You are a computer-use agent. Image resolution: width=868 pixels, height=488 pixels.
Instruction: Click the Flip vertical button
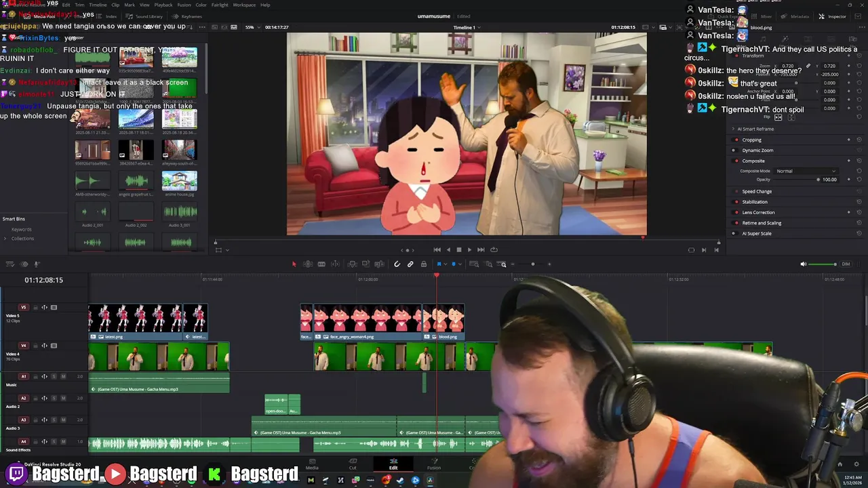[x=791, y=117]
